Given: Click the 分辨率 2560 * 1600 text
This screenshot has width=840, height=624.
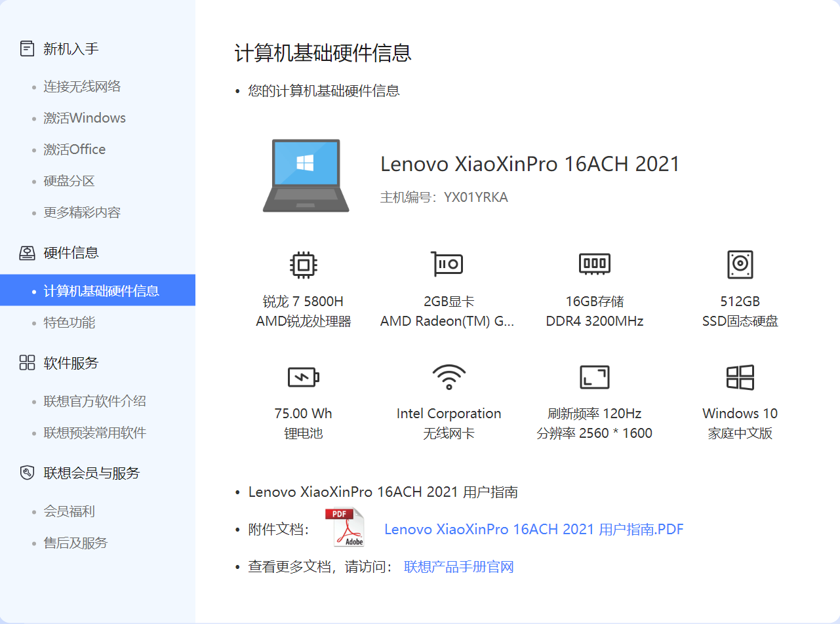Looking at the screenshot, I should point(595,433).
